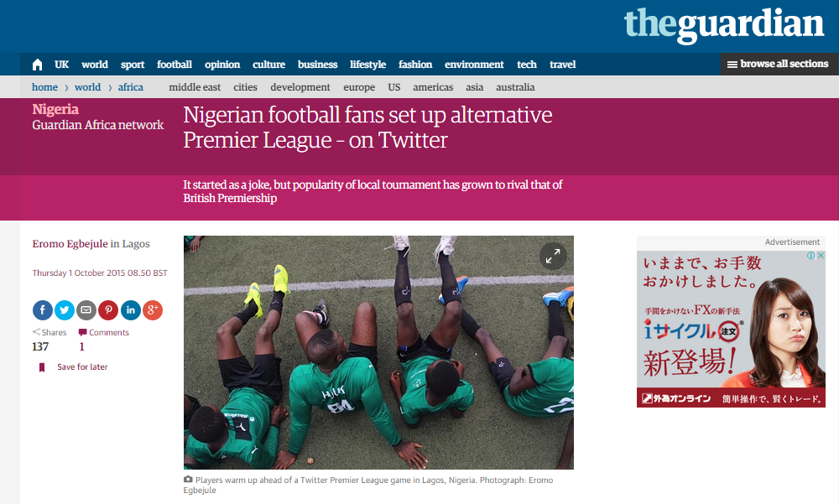The height and width of the screenshot is (504, 839).
Task: Open the environment section
Action: pos(474,65)
